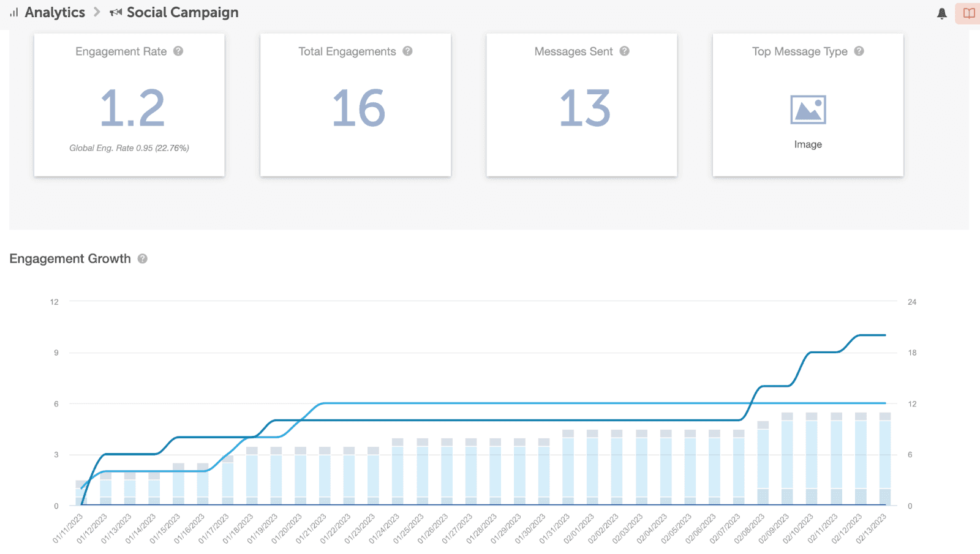Click the Social Campaign megaphone icon
The width and height of the screenshot is (980, 554).
click(116, 13)
